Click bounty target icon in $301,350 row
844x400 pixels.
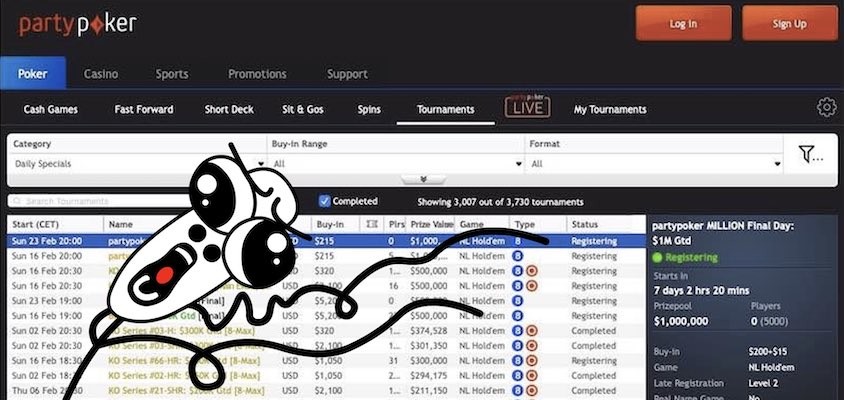pyautogui.click(x=531, y=346)
